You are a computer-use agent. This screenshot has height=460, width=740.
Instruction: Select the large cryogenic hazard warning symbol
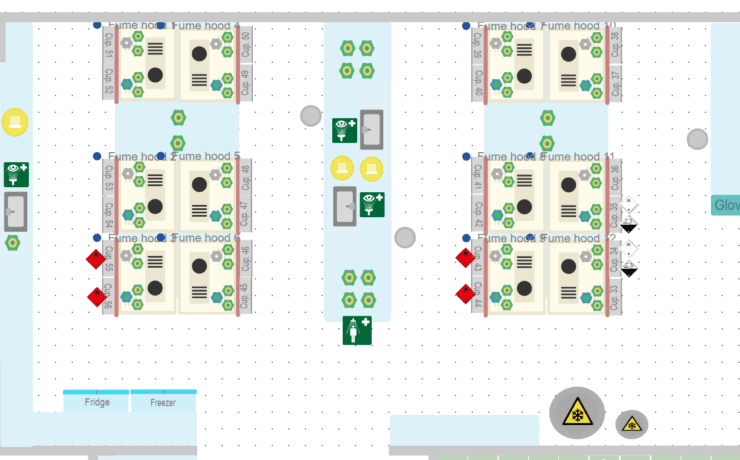[576, 413]
